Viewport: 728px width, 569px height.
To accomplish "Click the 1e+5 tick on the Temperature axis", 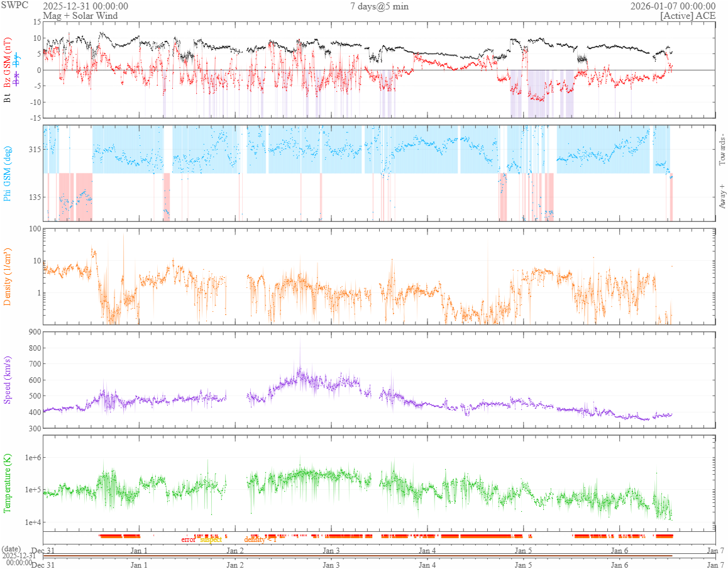I will 33,490.
